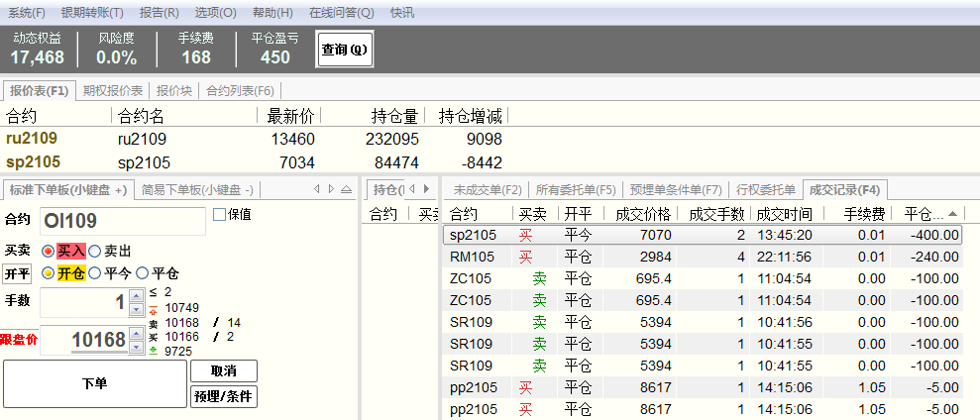
Task: Click the 合约 code input field
Action: tap(123, 221)
